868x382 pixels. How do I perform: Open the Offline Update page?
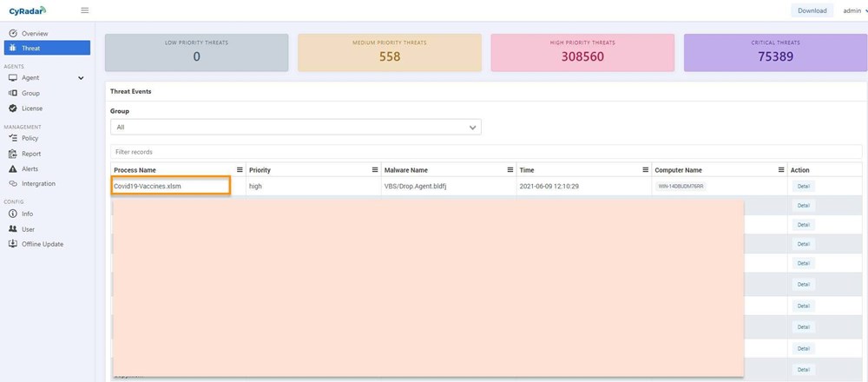(42, 244)
